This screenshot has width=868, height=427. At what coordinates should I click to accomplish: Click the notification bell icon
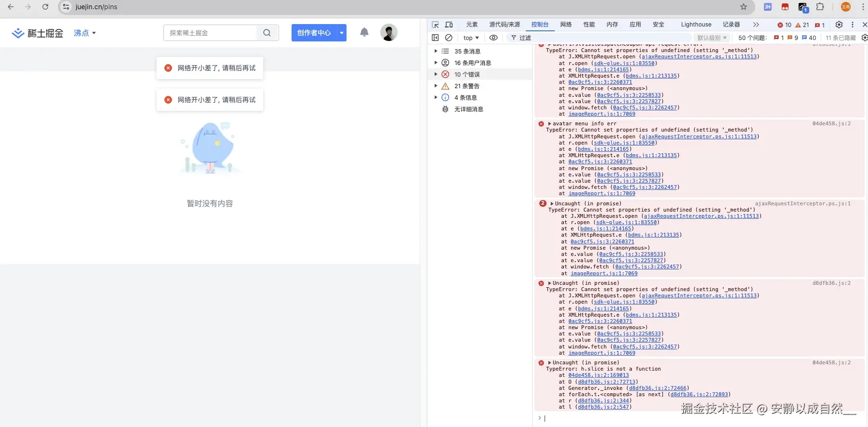pyautogui.click(x=364, y=32)
